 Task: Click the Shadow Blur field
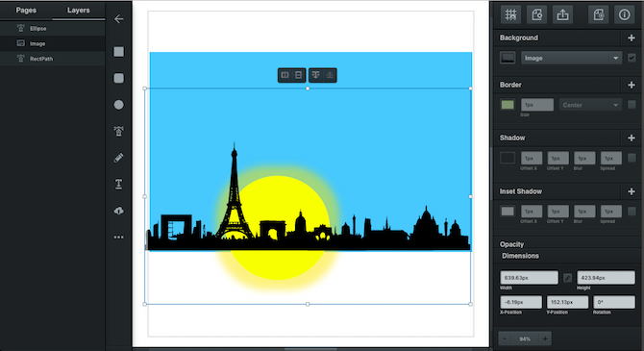click(584, 158)
